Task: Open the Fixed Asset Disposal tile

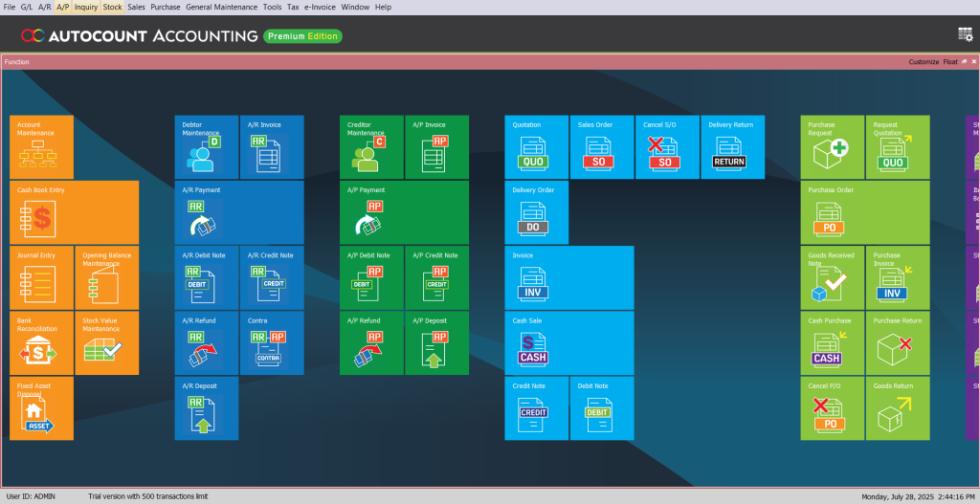Action: 41,408
